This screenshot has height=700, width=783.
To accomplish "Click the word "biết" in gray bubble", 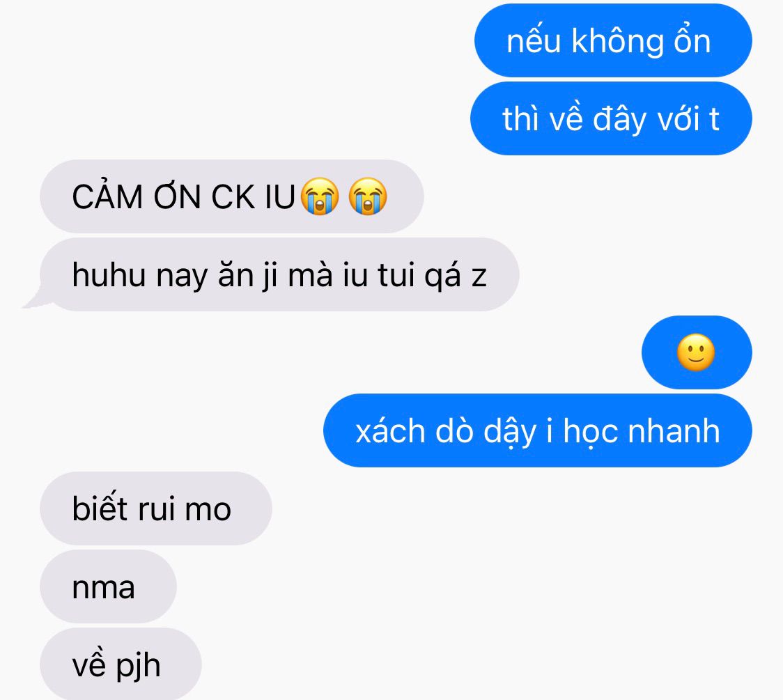I will pyautogui.click(x=100, y=507).
